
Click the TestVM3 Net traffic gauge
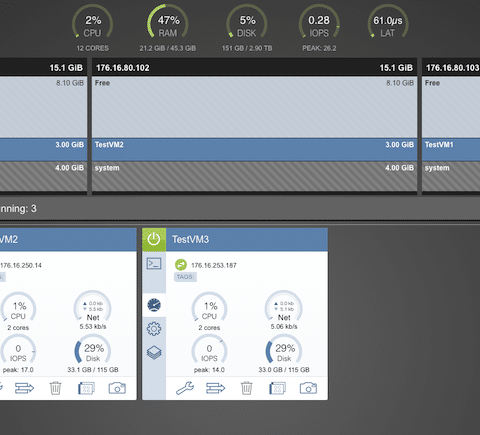point(284,307)
